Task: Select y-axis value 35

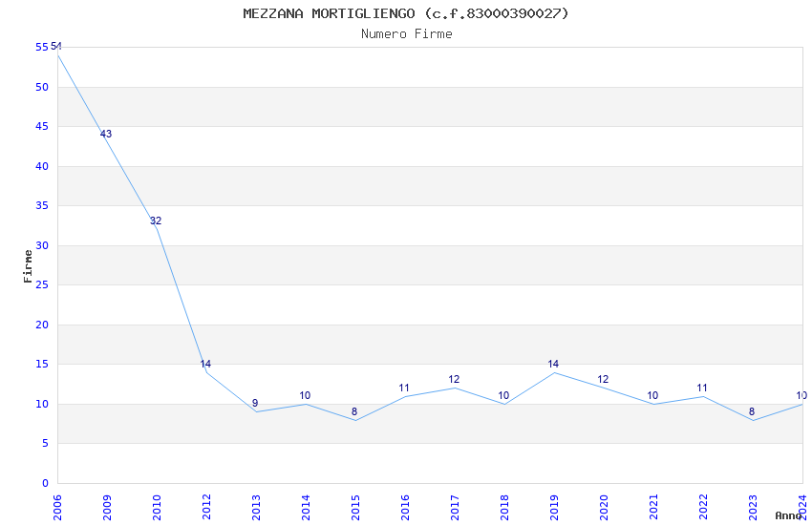Action: coord(42,205)
